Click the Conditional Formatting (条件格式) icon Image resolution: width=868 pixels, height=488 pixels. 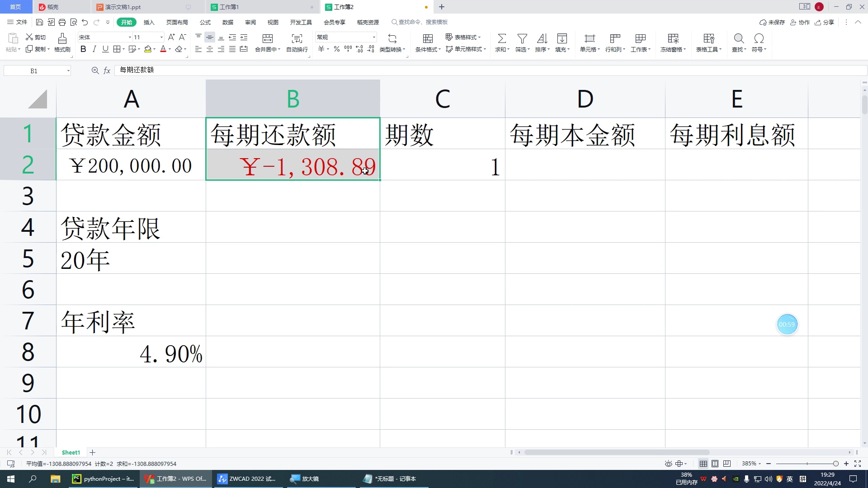pos(428,38)
